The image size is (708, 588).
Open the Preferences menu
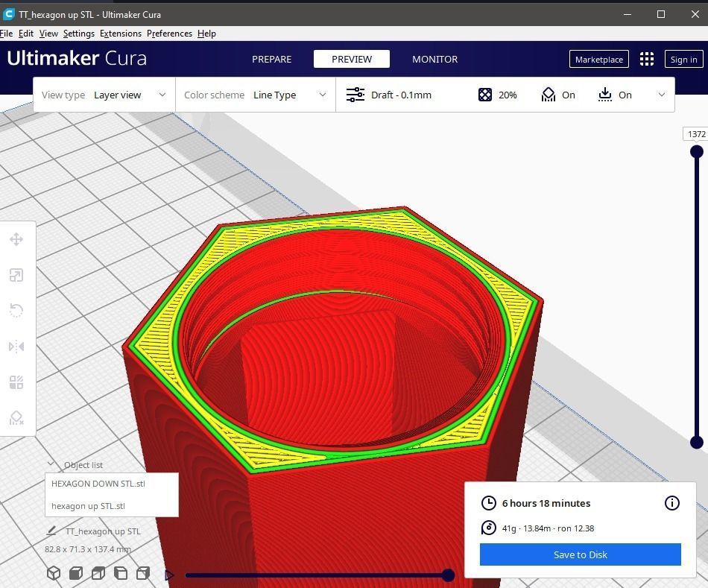(169, 34)
